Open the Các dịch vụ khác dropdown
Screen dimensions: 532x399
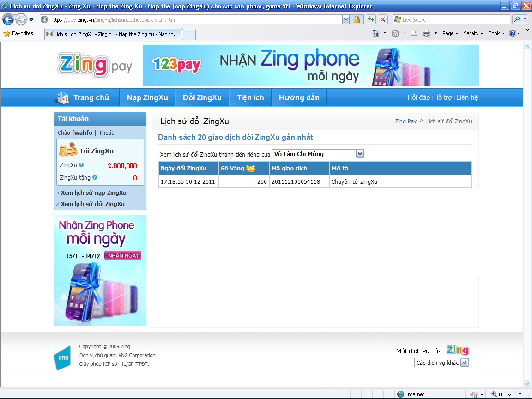coord(441,363)
